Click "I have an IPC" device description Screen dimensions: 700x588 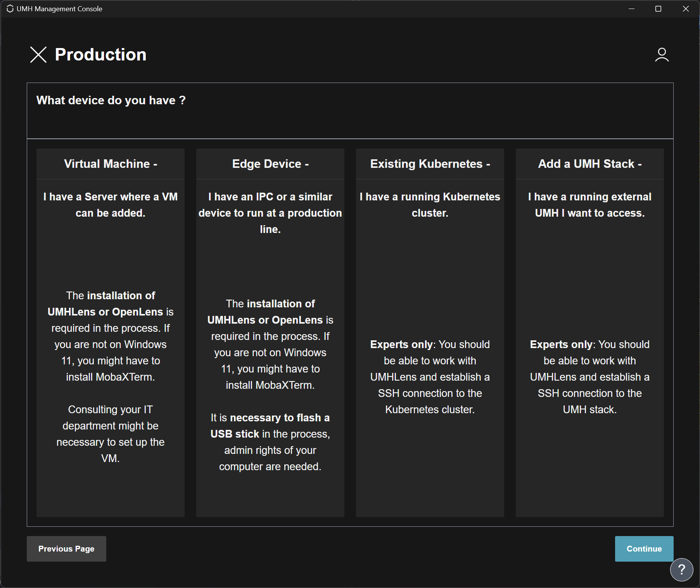point(270,213)
